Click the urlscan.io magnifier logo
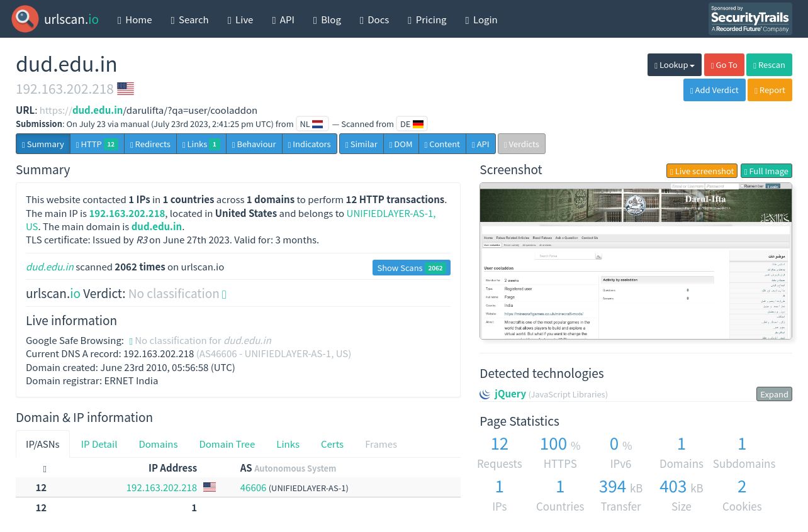This screenshot has height=532, width=808. (x=25, y=19)
